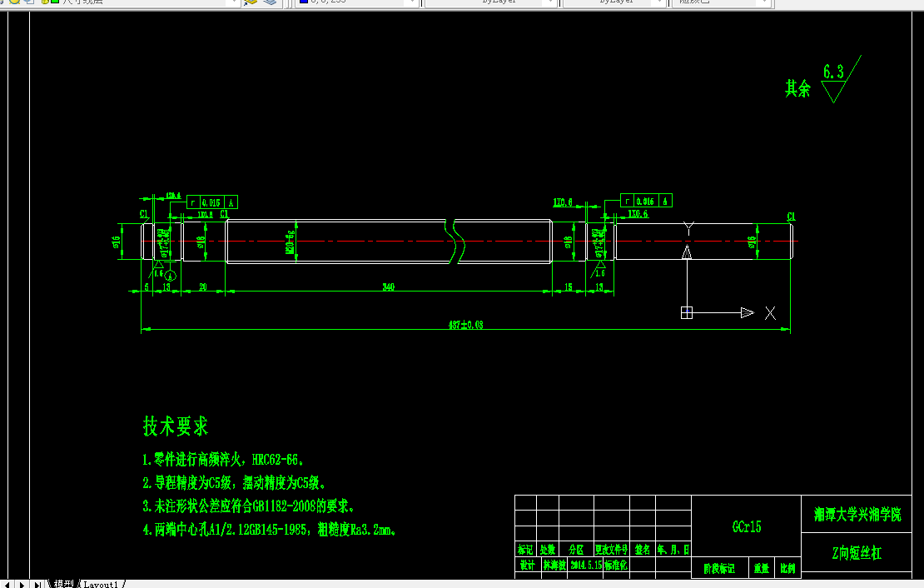Viewport: 924px width, 588px height.
Task: Select the break line on the shaft
Action: (x=455, y=242)
